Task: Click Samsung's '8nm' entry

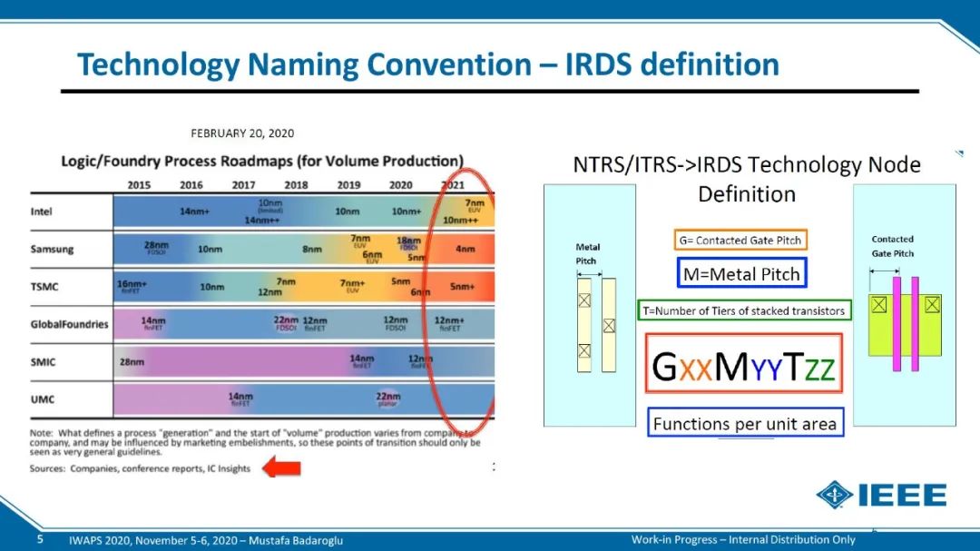Action: [x=312, y=249]
